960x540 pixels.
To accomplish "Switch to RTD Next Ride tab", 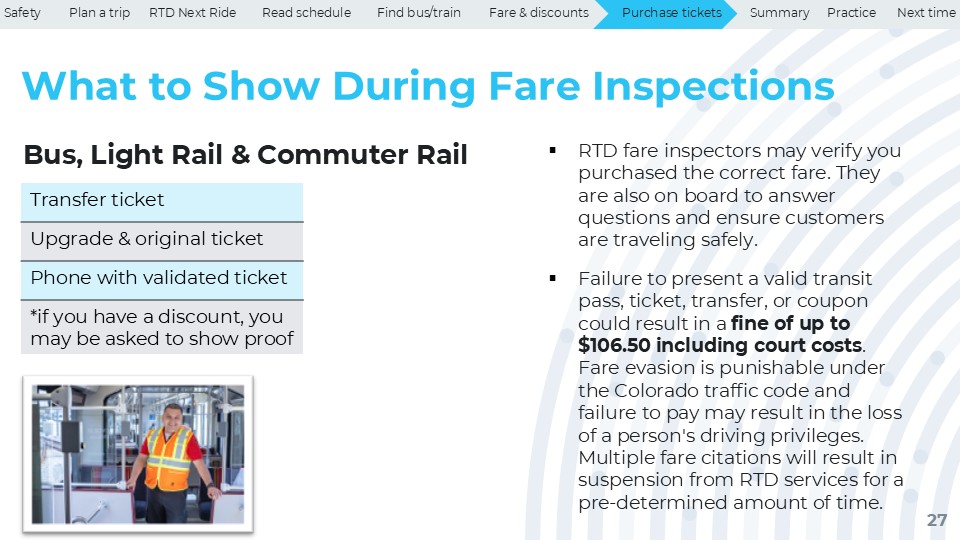I will 192,13.
